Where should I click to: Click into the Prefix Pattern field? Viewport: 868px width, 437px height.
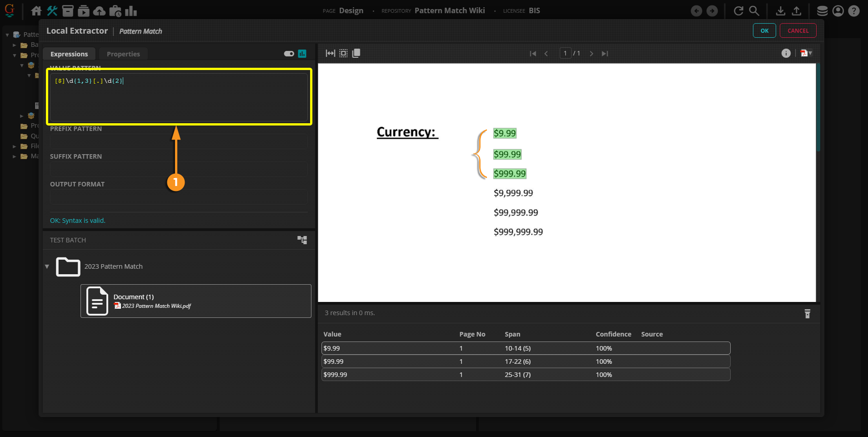coord(178,141)
